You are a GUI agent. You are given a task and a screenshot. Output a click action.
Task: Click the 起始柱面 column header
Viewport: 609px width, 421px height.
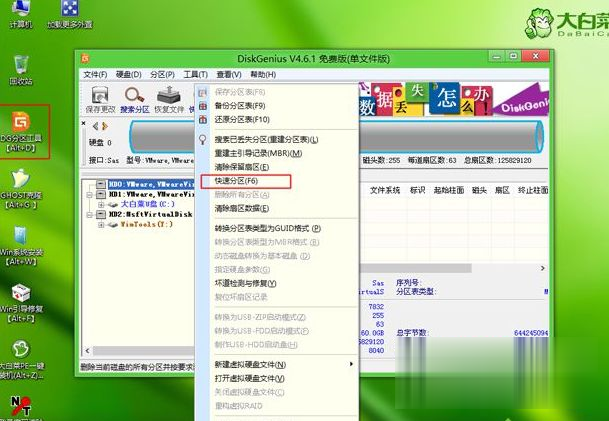click(x=449, y=190)
